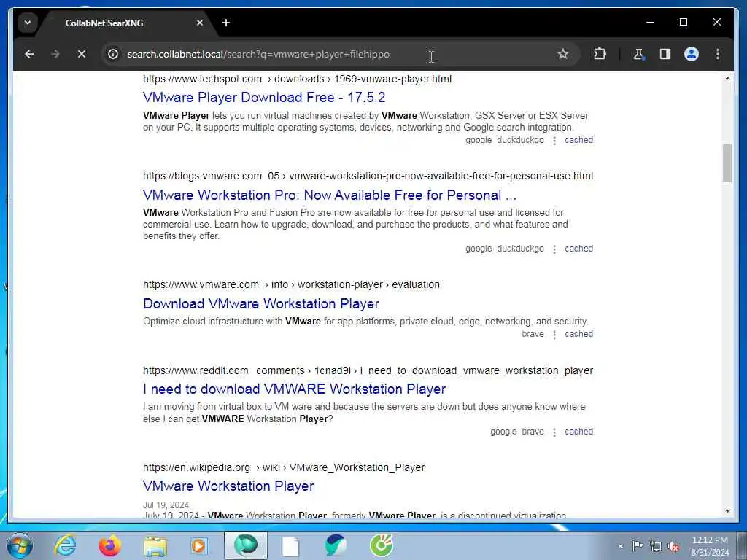
Task: Show hidden system tray icons
Action: [620, 547]
